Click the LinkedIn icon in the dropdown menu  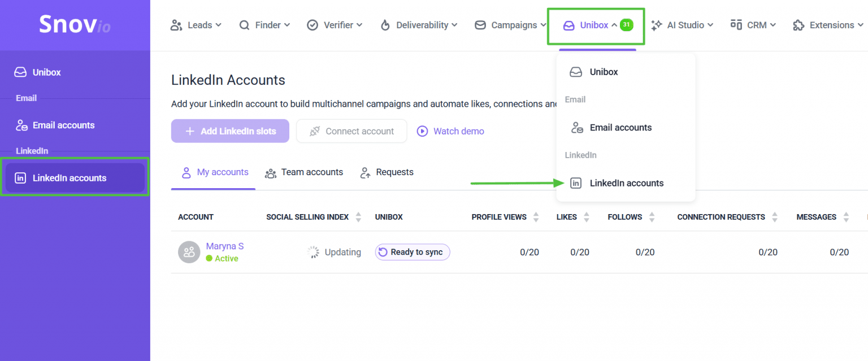click(x=575, y=183)
